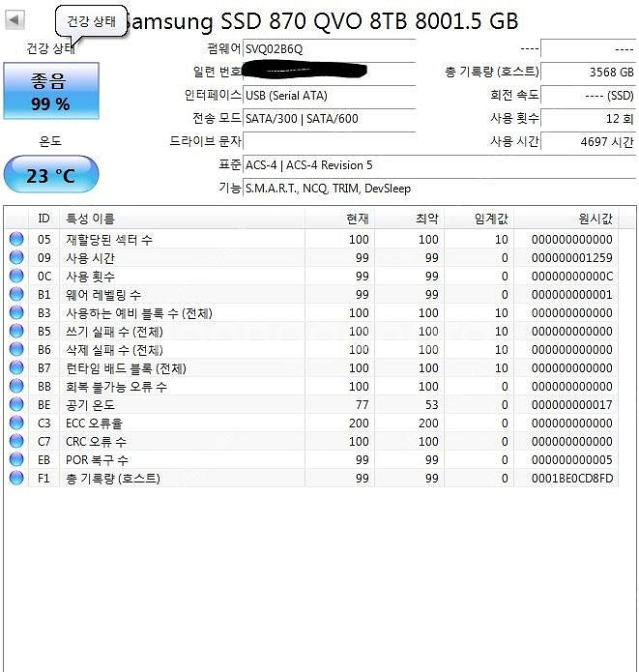Click status icon for B5 쓰기 실패 수
The height and width of the screenshot is (672, 639).
(x=16, y=331)
